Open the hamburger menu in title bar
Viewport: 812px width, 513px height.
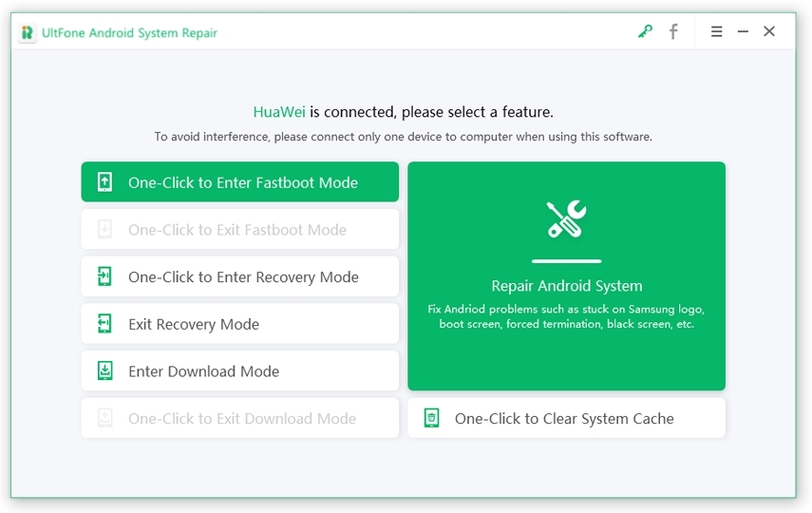click(x=716, y=31)
